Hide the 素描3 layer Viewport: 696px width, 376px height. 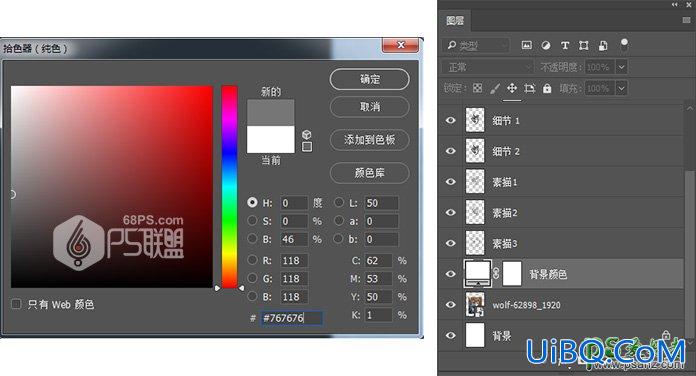[x=451, y=243]
